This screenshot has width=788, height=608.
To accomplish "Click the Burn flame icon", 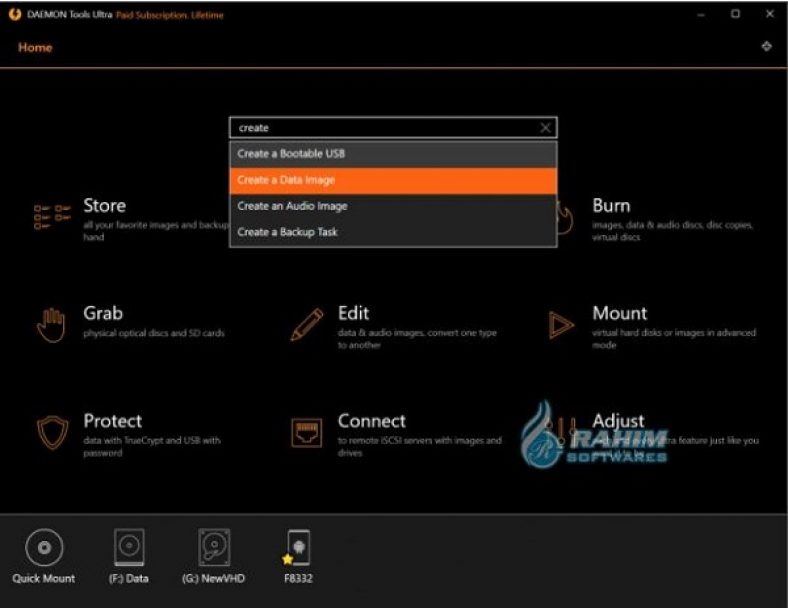I will click(x=565, y=218).
